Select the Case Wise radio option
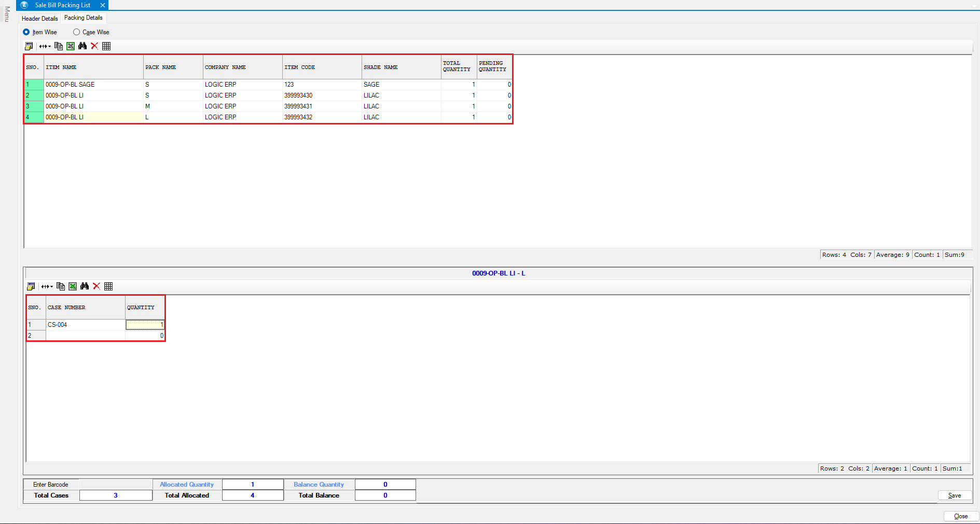Viewport: 980px width, 524px height. pyautogui.click(x=77, y=32)
